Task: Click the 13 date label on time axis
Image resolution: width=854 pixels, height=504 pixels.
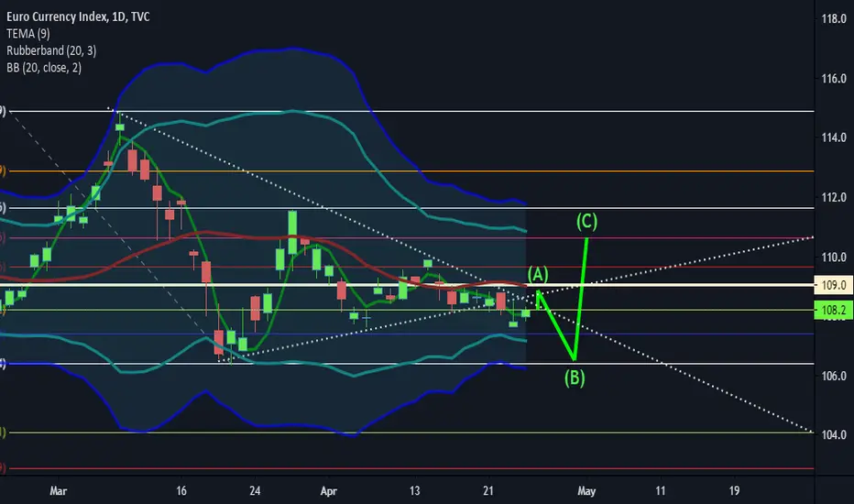Action: pos(414,491)
